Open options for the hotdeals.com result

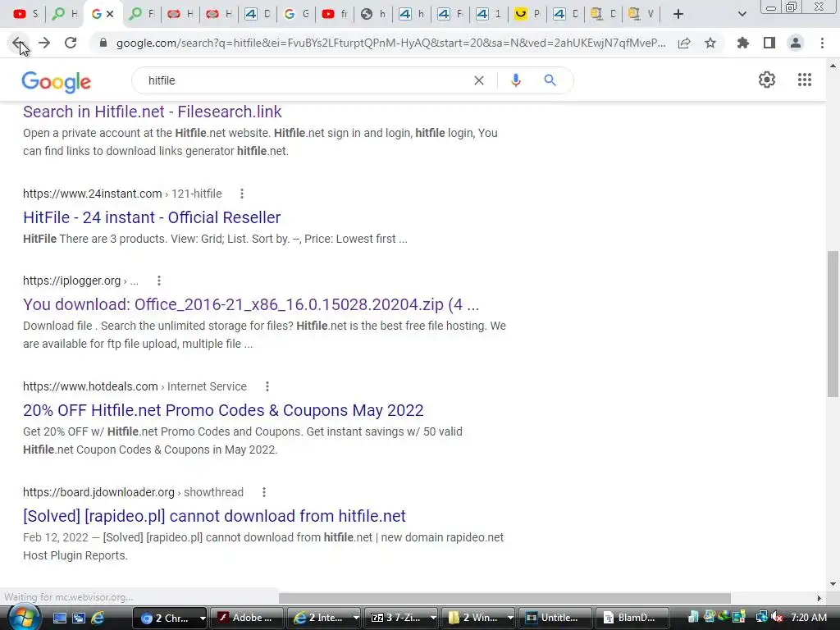tap(267, 386)
